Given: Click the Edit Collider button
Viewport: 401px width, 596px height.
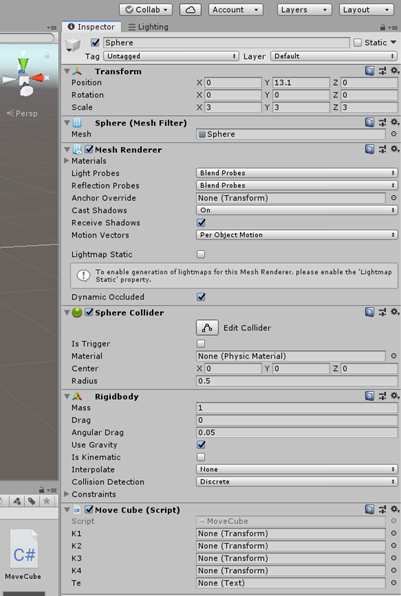Looking at the screenshot, I should [207, 328].
